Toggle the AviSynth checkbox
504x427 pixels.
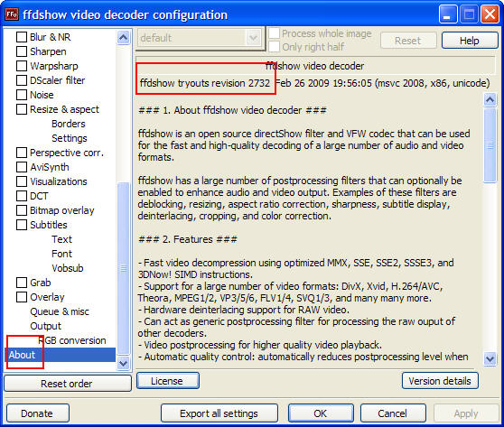(x=22, y=167)
